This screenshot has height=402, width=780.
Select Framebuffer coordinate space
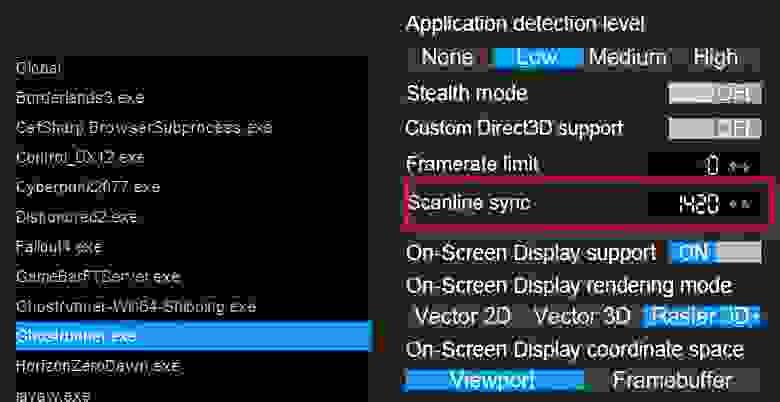tap(673, 381)
